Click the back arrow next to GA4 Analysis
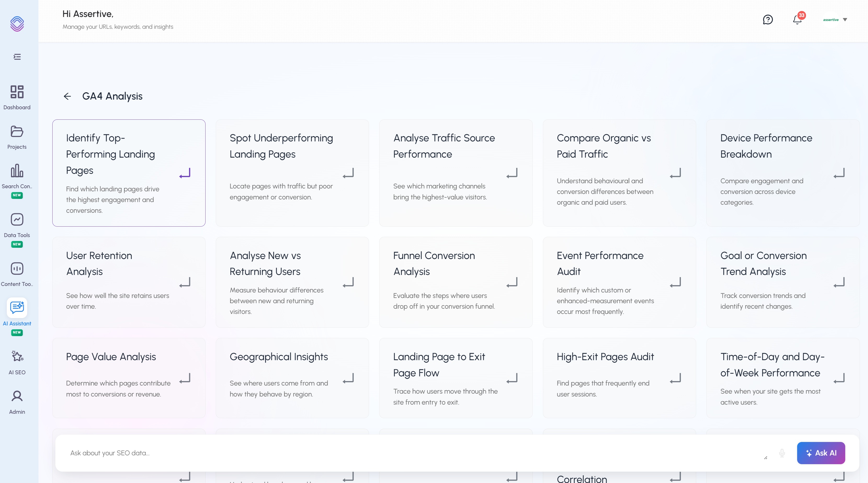 point(67,96)
